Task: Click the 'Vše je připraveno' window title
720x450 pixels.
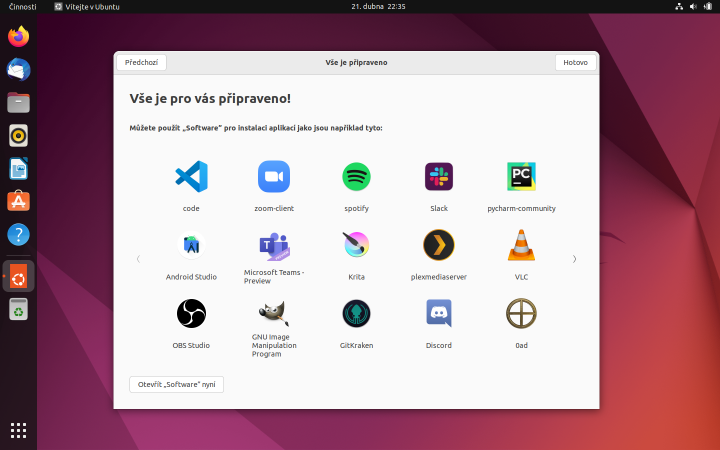Action: coord(356,62)
